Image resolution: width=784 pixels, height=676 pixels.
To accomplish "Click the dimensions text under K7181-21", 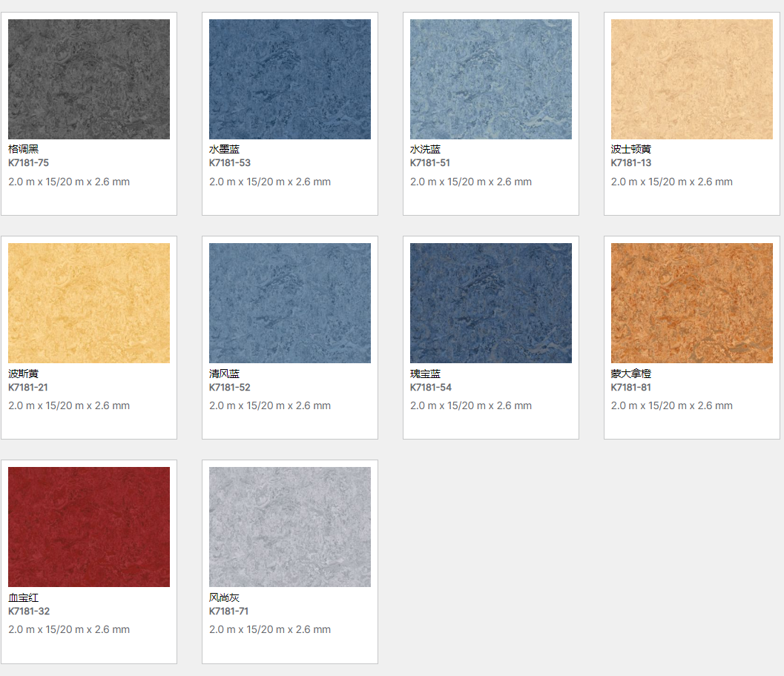I will coord(69,405).
